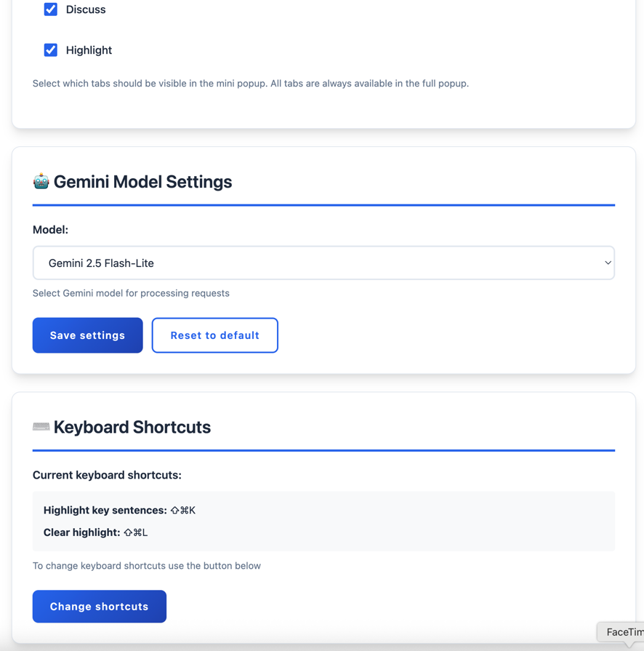Click the FaceTime tooltip in corner
This screenshot has width=644, height=651.
point(621,632)
